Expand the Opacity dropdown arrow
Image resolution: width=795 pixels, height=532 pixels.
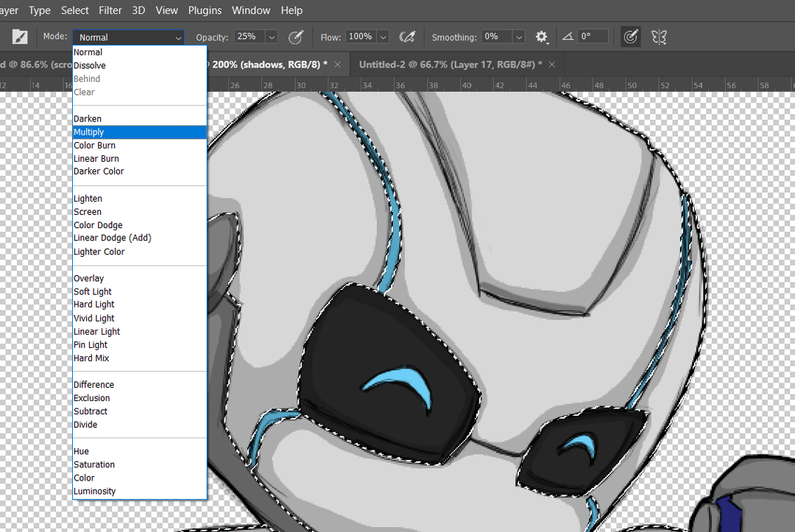(x=272, y=37)
